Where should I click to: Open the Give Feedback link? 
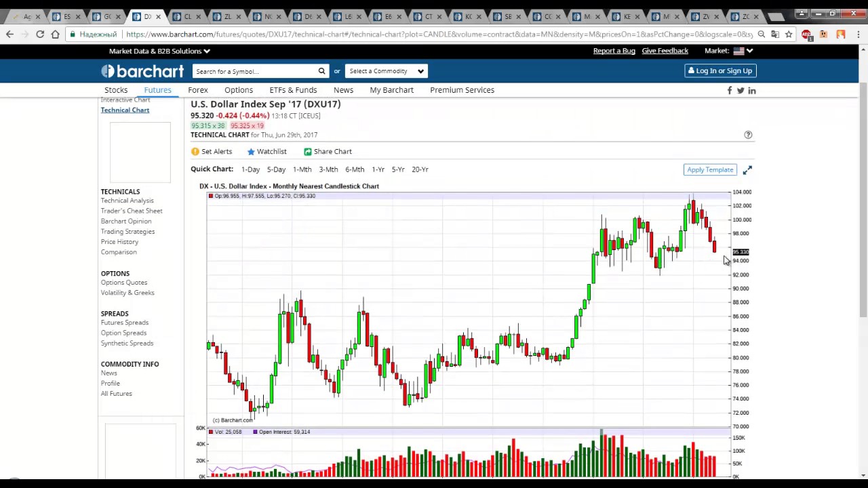click(x=665, y=51)
